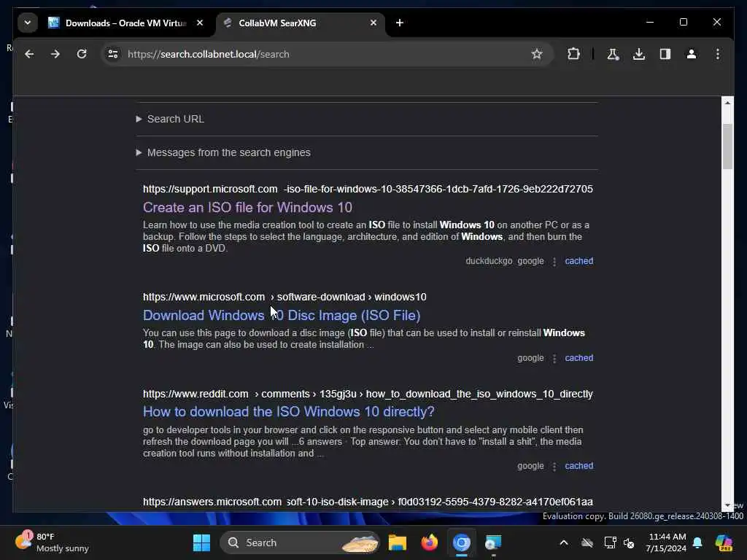Bookmark this page with the star icon
The image size is (747, 560).
537,54
